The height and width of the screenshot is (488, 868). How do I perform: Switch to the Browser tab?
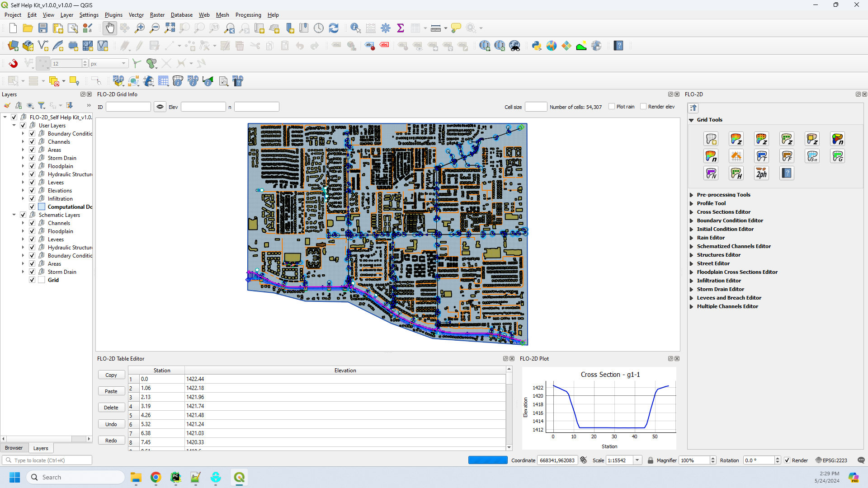[14, 448]
